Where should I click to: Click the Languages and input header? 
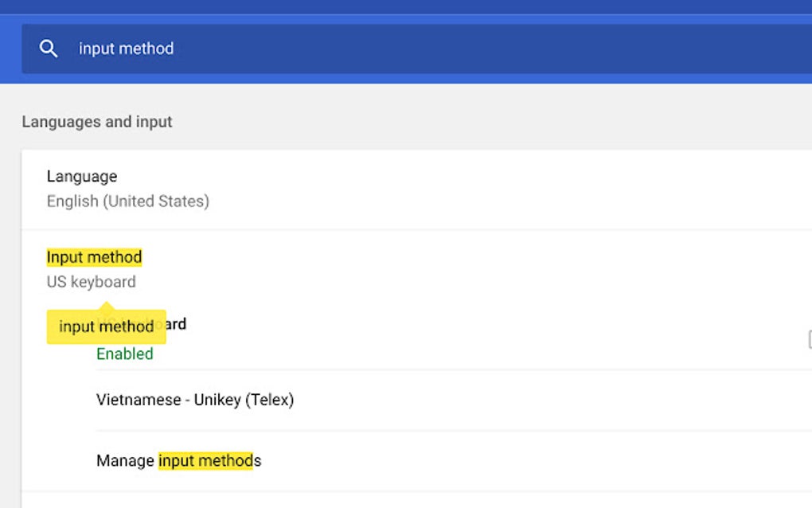96,121
